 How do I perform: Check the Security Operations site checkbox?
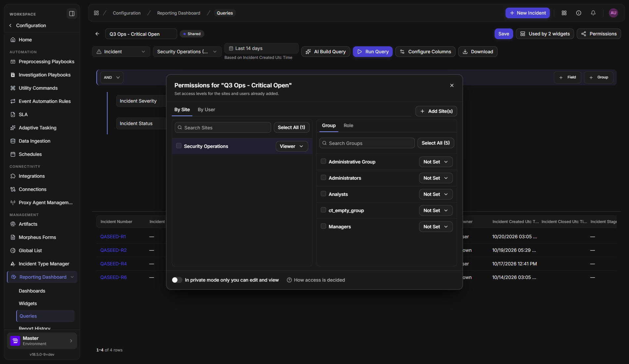[x=179, y=146]
